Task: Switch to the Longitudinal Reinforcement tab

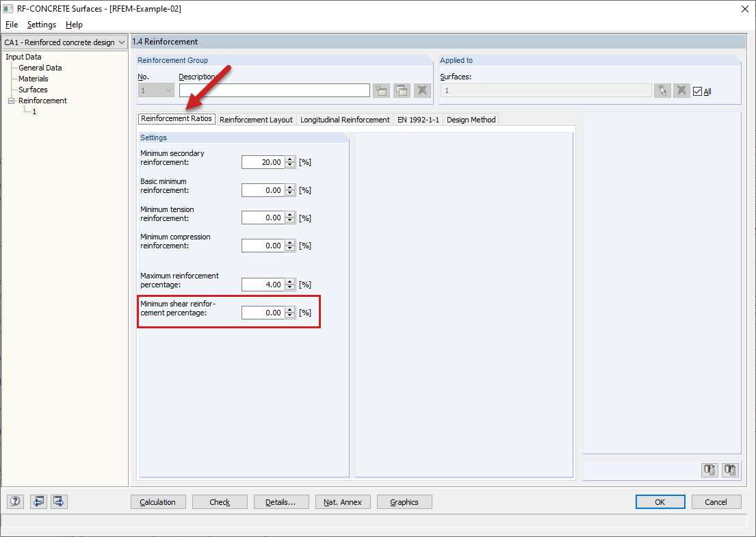Action: (x=345, y=120)
